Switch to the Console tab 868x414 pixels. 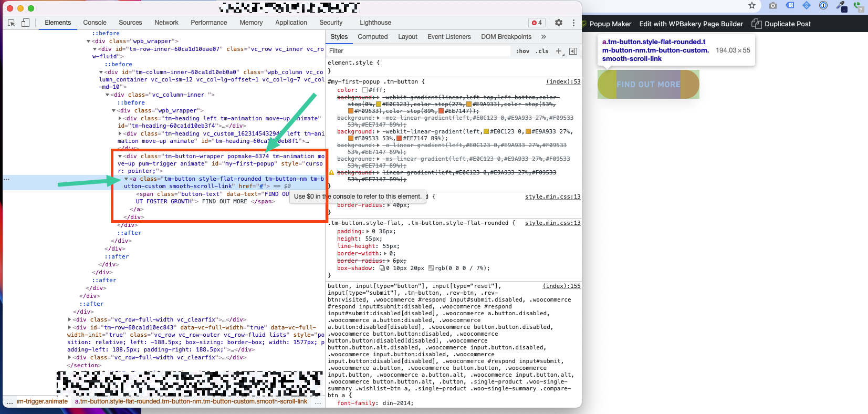(x=95, y=23)
